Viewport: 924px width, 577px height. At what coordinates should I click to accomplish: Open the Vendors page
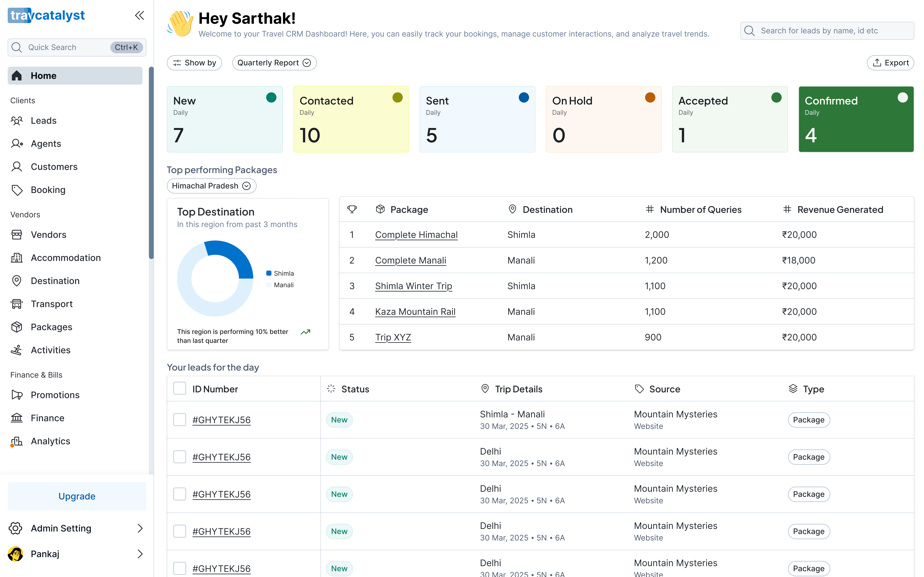coord(48,235)
